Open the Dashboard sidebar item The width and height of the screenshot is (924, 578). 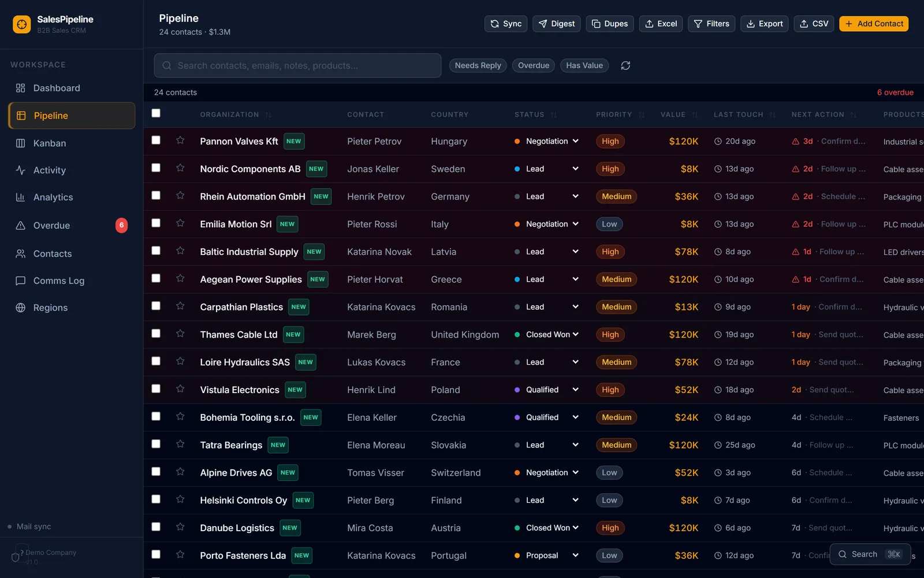[72, 88]
